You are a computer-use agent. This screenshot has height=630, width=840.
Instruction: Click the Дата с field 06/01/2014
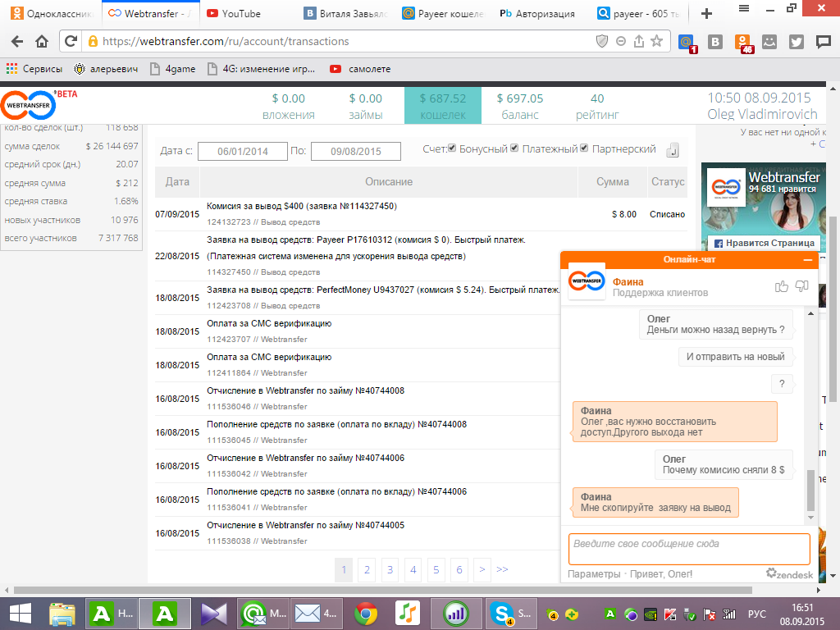click(243, 151)
